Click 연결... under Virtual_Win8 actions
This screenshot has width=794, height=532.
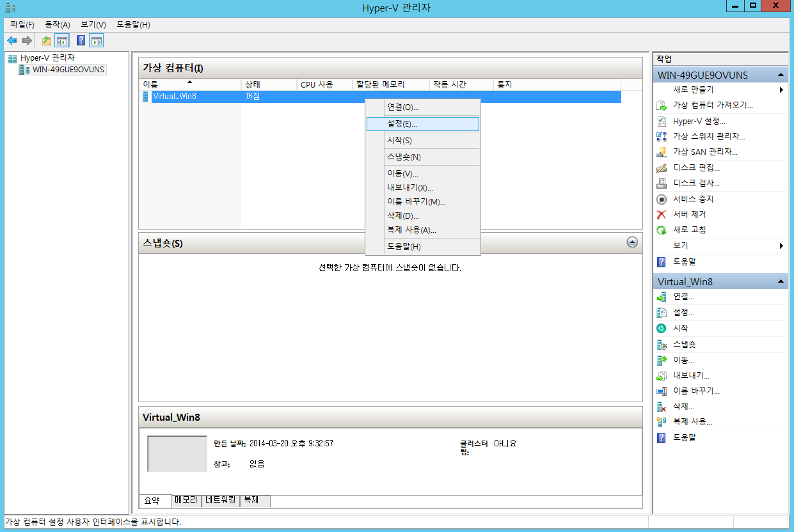click(720, 297)
